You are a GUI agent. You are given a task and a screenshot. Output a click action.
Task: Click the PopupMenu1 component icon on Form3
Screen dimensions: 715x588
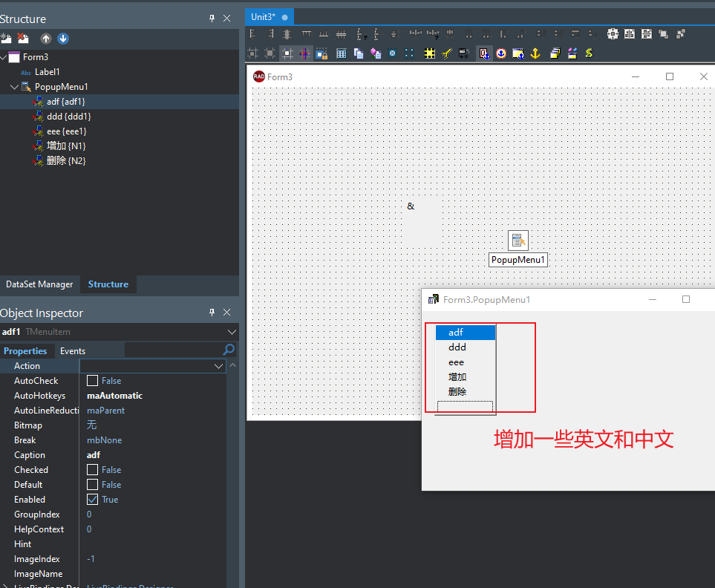coord(518,241)
